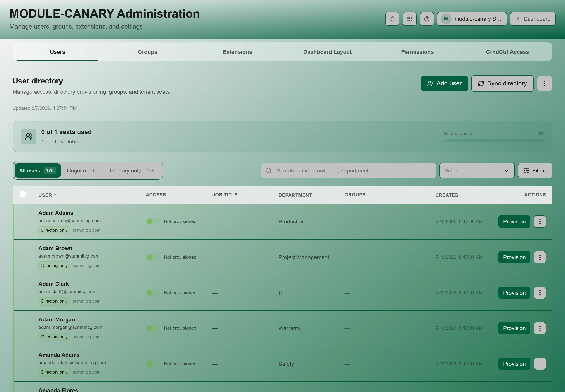Focus the search name, email, role field

[x=348, y=171]
